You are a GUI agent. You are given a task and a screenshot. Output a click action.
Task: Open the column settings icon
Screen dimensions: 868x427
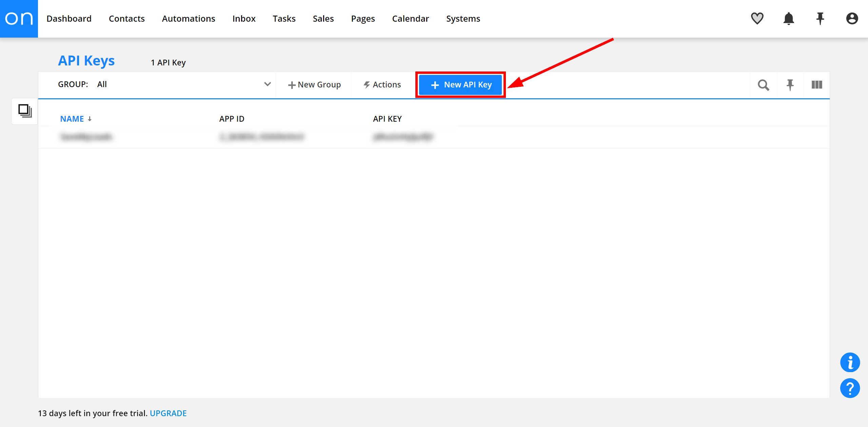point(817,85)
